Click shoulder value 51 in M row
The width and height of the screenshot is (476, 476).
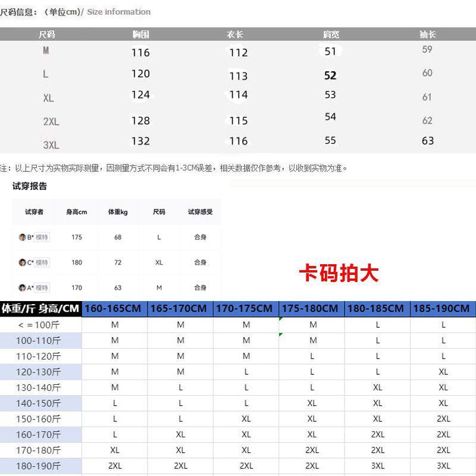330,51
